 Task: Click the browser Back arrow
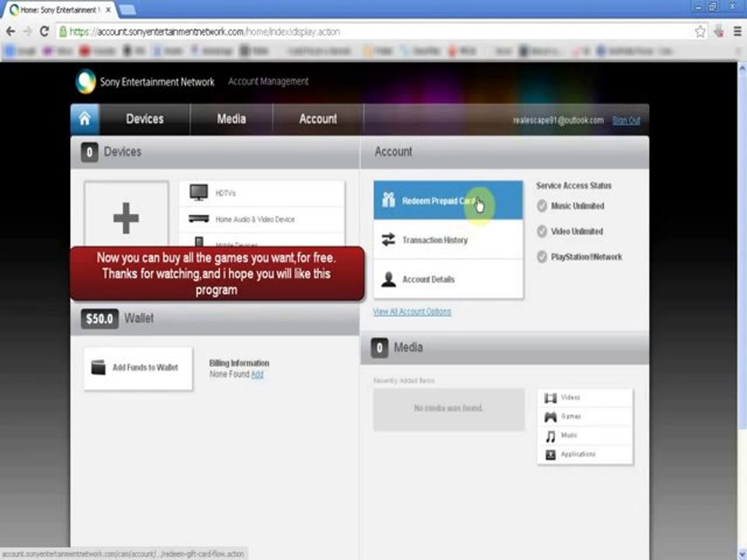click(x=10, y=31)
